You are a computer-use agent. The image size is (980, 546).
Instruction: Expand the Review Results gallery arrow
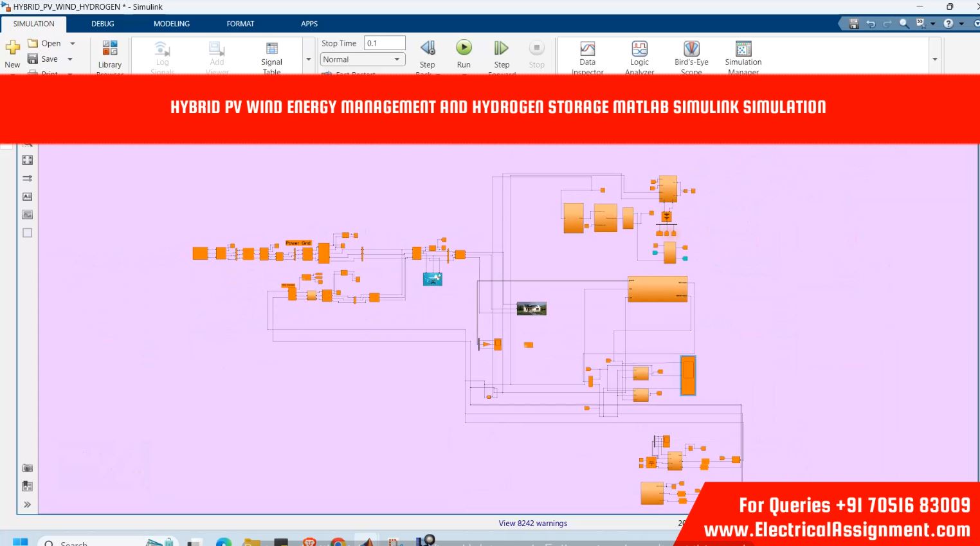(x=935, y=59)
